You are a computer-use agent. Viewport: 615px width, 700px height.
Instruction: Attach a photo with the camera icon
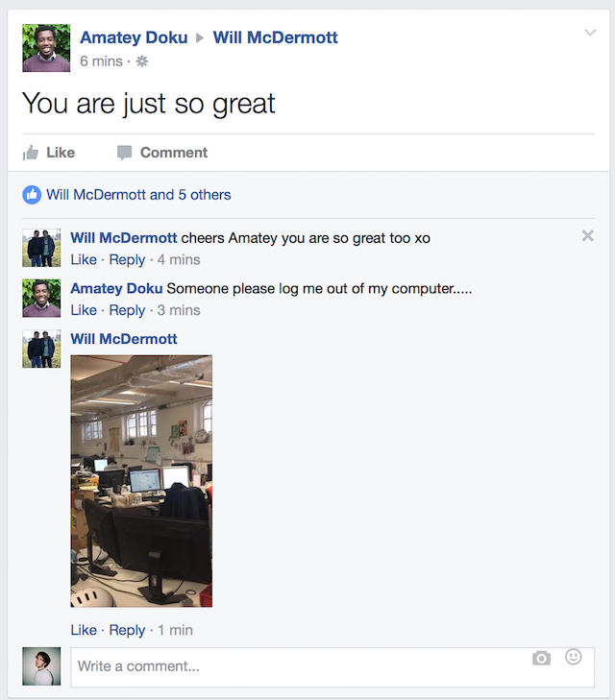coord(541,658)
